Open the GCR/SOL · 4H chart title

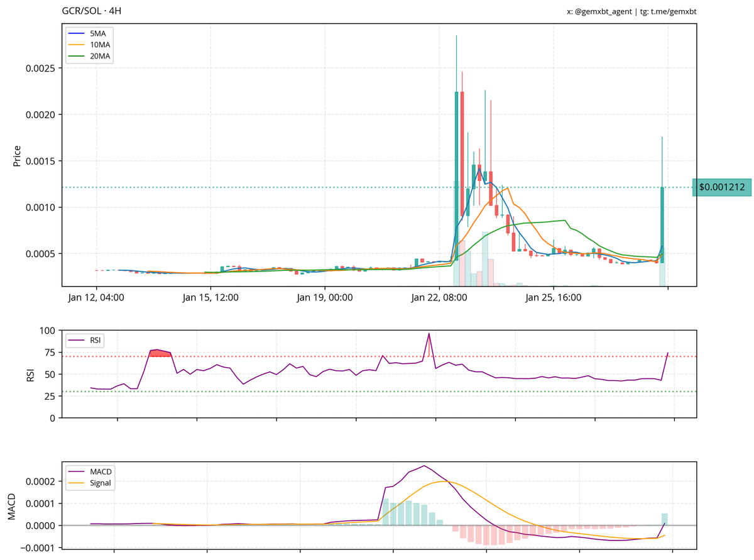click(x=92, y=10)
